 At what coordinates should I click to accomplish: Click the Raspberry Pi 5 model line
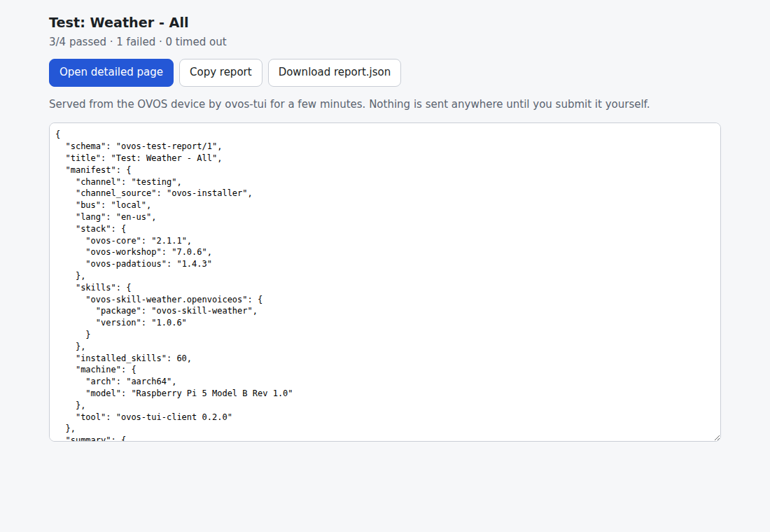pos(189,393)
